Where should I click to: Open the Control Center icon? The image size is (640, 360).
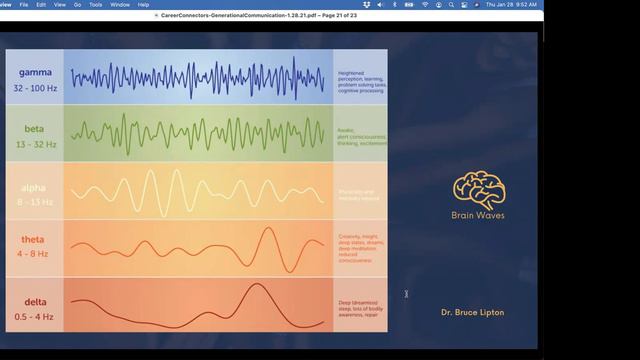click(x=464, y=5)
